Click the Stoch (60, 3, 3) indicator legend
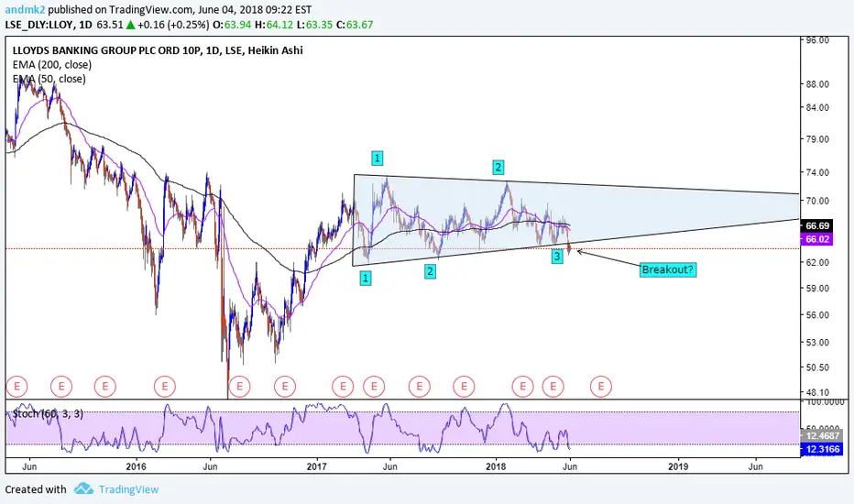This screenshot has width=854, height=504. (48, 413)
